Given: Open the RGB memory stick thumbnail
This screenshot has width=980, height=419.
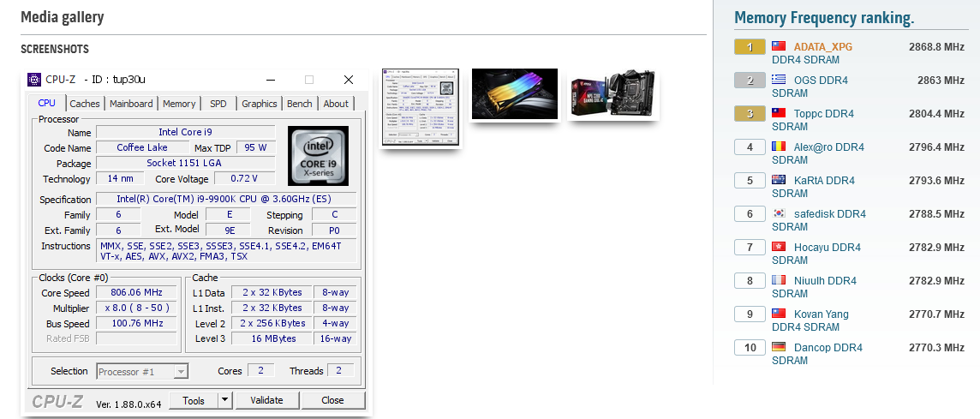Looking at the screenshot, I should pyautogui.click(x=514, y=93).
